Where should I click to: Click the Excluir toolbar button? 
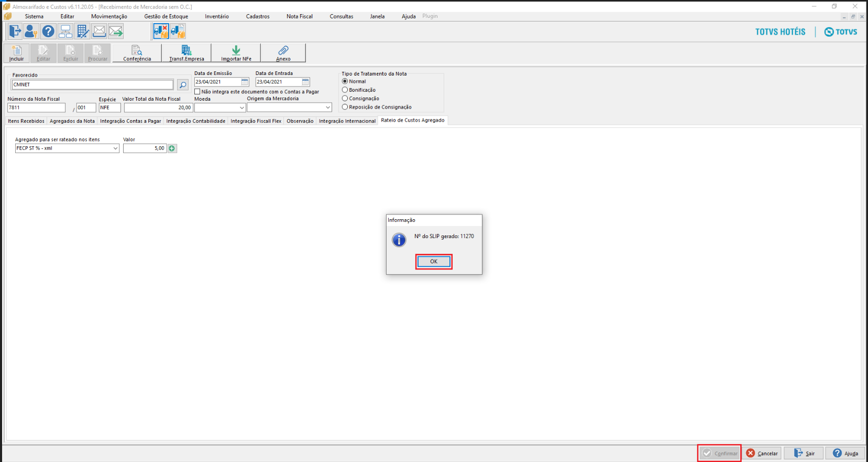pyautogui.click(x=71, y=53)
